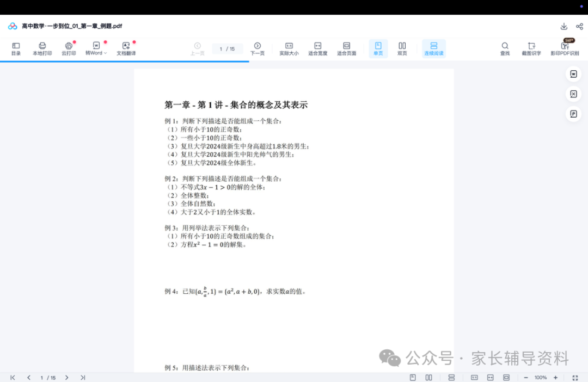Click the share icon at top right

(x=579, y=26)
